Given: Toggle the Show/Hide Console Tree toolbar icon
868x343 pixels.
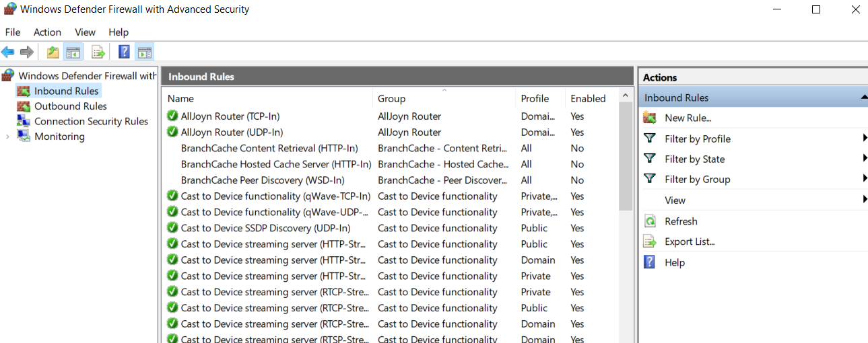Looking at the screenshot, I should [73, 52].
